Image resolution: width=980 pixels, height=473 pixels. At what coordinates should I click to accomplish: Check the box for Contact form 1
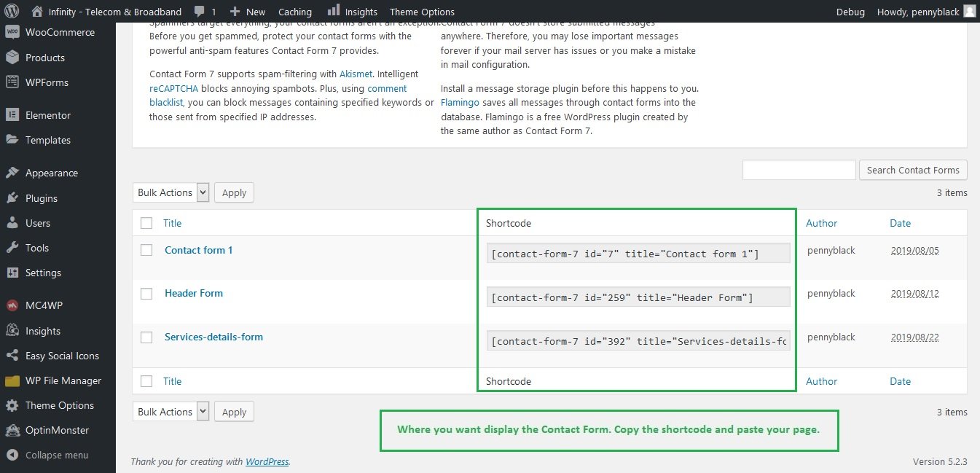point(146,250)
